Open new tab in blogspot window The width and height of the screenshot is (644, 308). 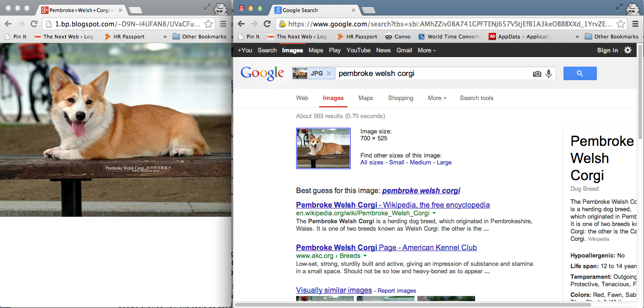135,10
